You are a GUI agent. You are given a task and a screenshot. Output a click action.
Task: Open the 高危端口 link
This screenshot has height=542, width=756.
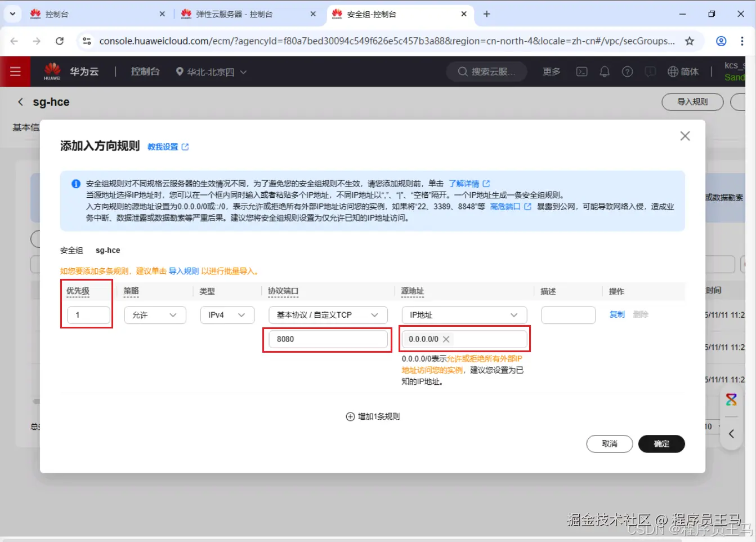[510, 207]
